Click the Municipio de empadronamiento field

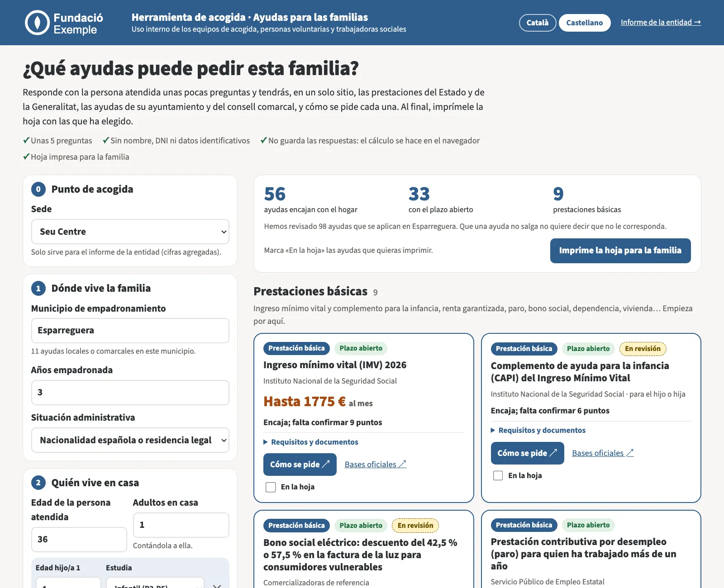pos(130,331)
